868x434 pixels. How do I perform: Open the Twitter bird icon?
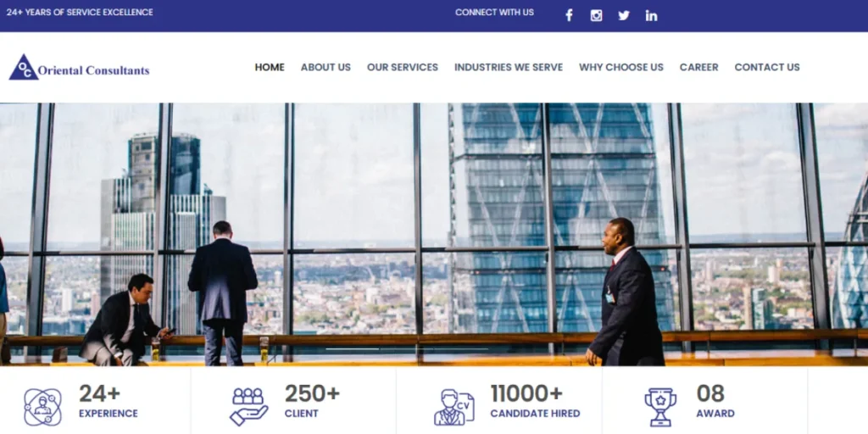pos(624,15)
